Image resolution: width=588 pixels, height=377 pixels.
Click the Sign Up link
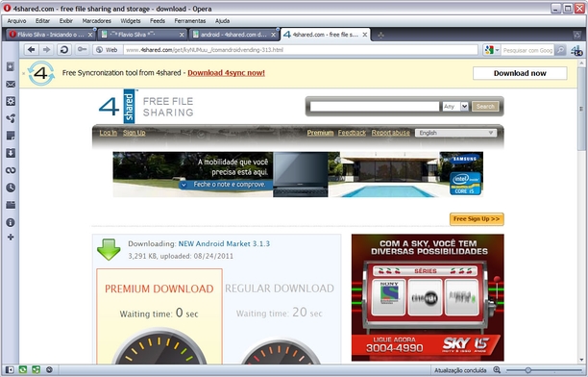click(x=134, y=133)
